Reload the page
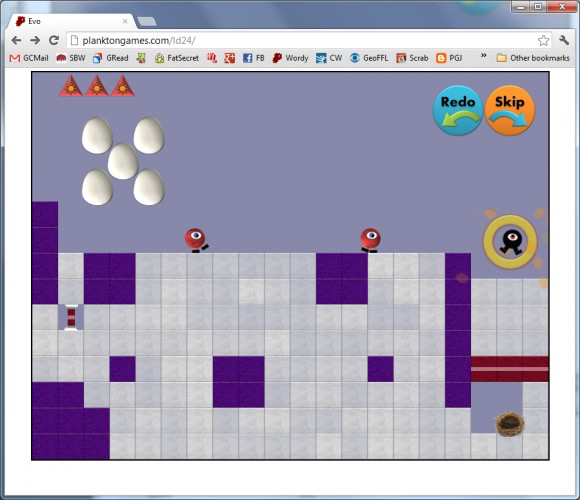Image resolution: width=580 pixels, height=500 pixels. tap(54, 40)
